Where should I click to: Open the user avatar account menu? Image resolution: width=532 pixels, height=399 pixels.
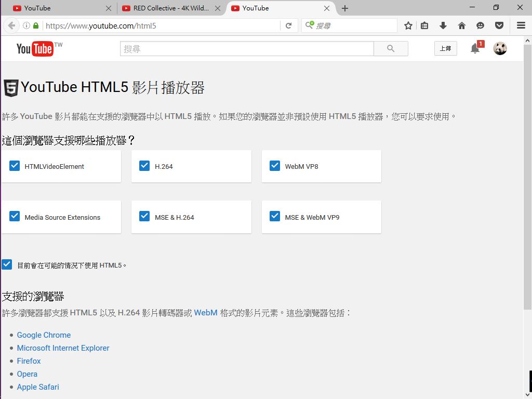(x=500, y=48)
